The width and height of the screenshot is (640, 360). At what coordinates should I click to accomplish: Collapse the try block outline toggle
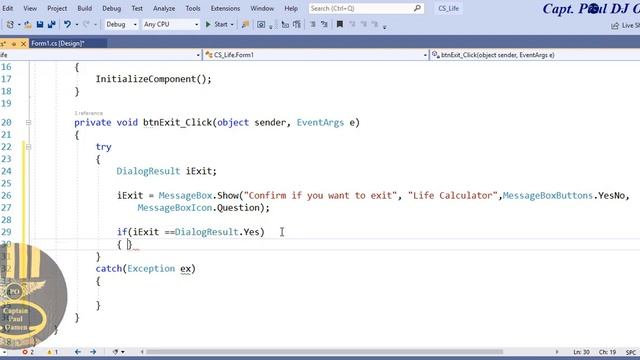28,147
